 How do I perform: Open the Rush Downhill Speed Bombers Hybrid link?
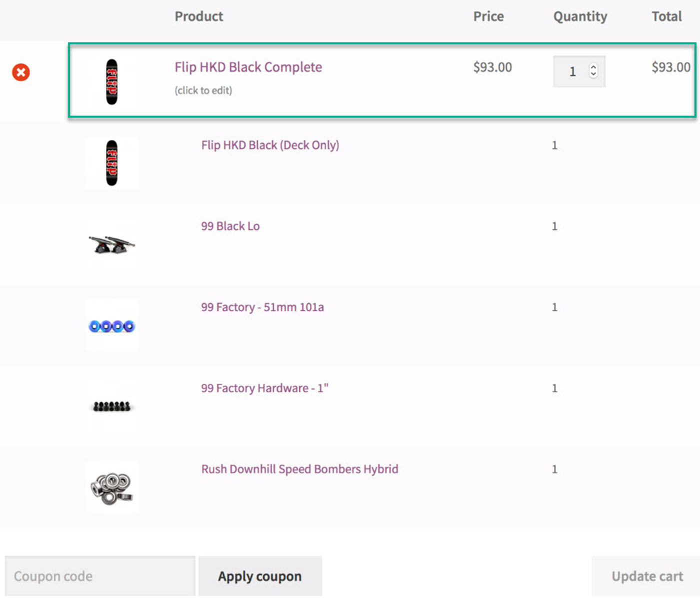click(299, 469)
